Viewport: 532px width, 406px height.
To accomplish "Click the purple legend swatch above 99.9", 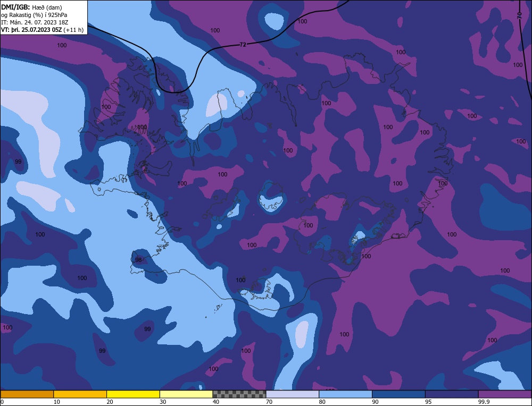I will click(505, 394).
